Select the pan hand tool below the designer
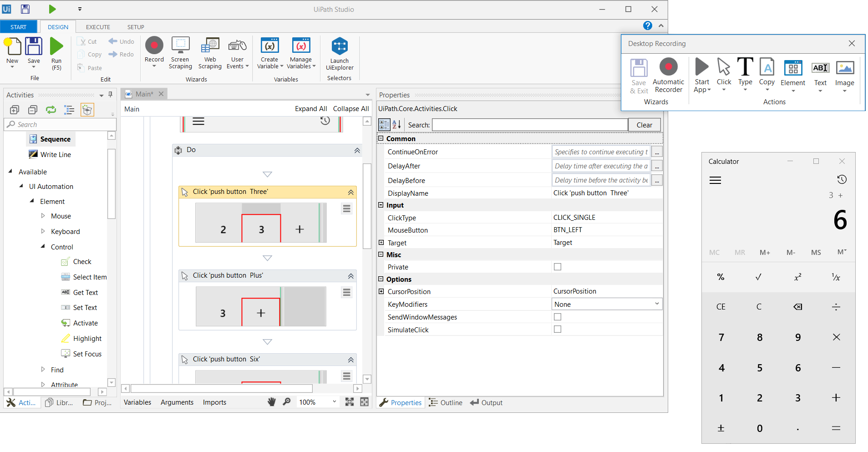 tap(272, 402)
